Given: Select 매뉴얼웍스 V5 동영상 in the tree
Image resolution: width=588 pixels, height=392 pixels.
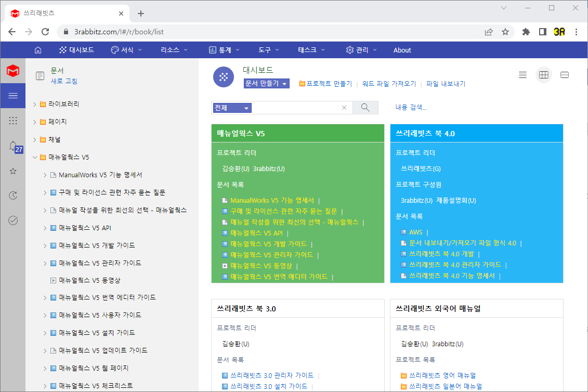Looking at the screenshot, I should (89, 280).
